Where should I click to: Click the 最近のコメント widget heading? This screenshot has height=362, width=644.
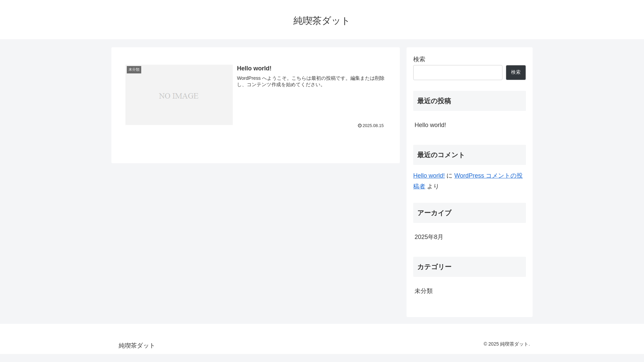pyautogui.click(x=469, y=155)
